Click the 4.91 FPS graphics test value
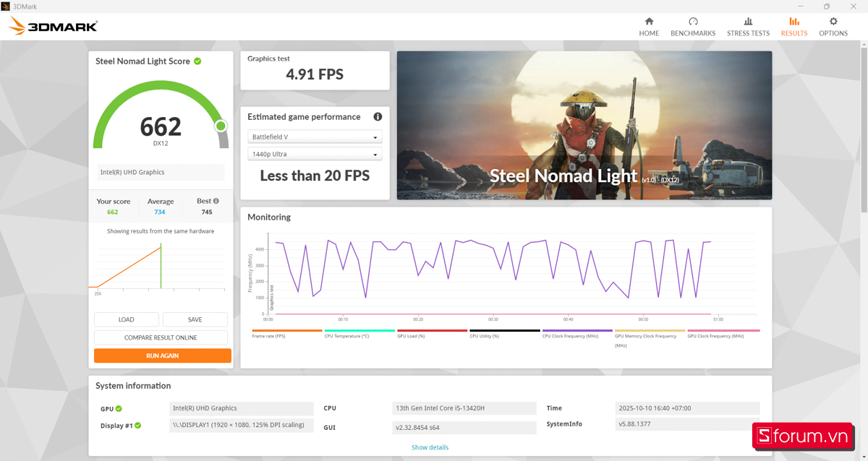868x461 pixels. (x=315, y=74)
